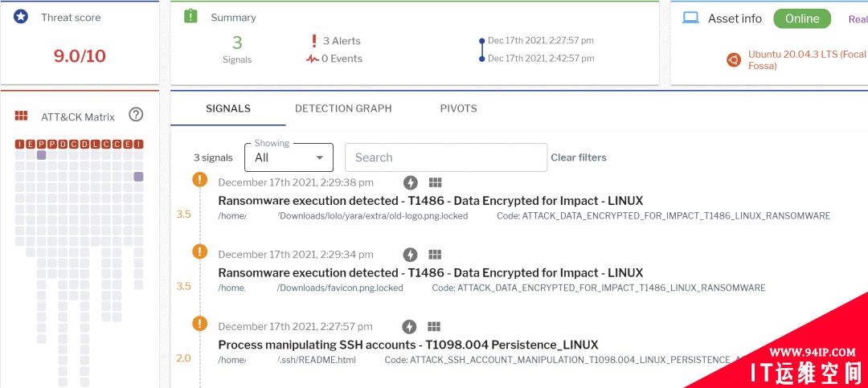Click orange alert icon of 2:27:57 pm signal
This screenshot has width=868, height=388.
coord(199,323)
